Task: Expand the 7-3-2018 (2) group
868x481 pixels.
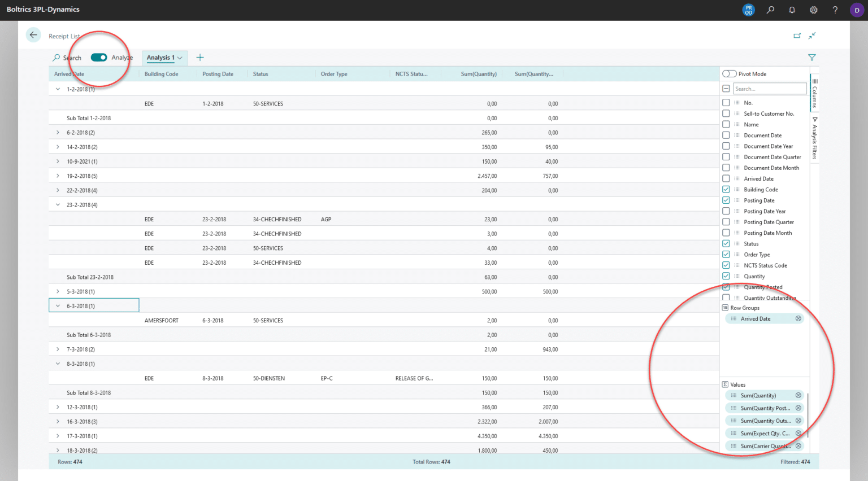Action: [x=58, y=349]
